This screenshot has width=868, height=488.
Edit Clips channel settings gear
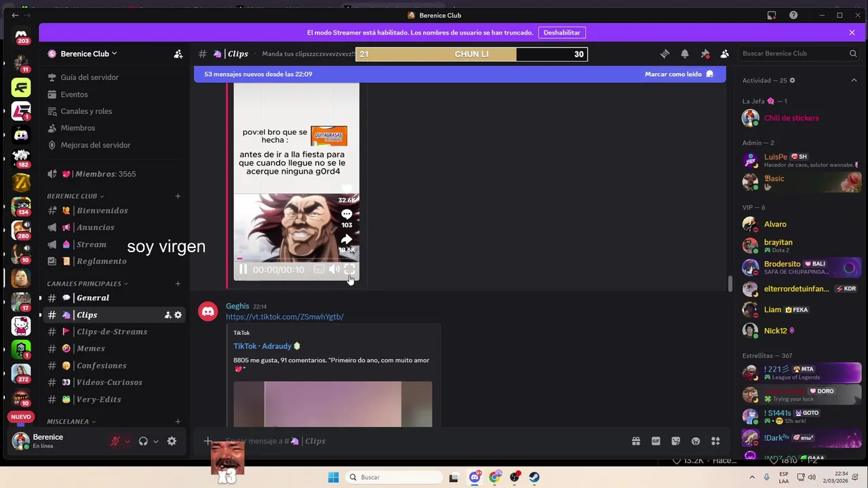(178, 315)
